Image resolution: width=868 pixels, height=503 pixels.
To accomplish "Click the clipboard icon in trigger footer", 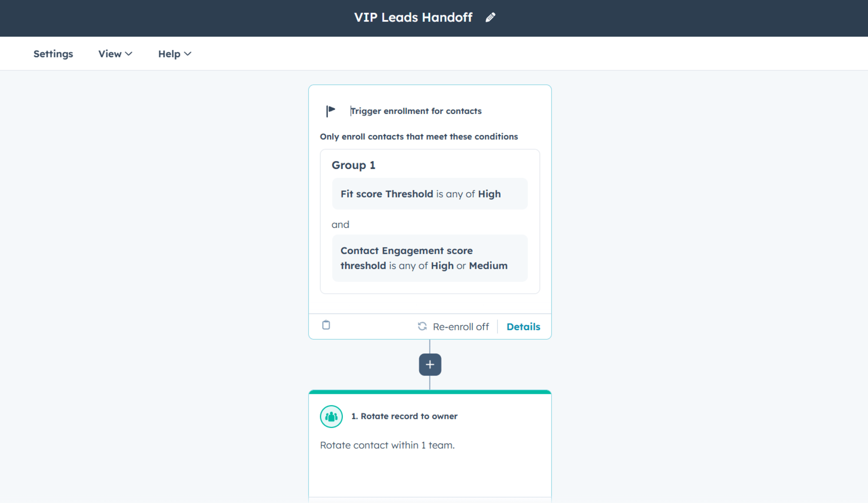I will (x=326, y=325).
